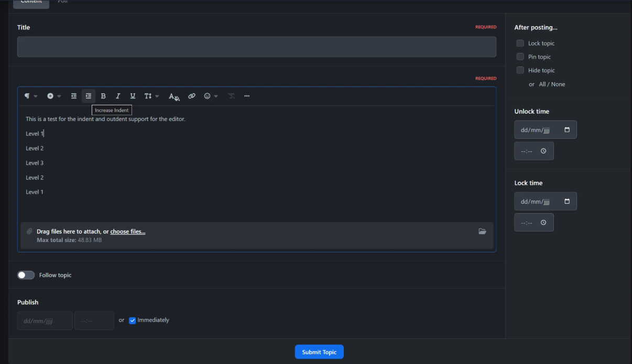Toggle italic formatting
Viewport: 632px width, 364px height.
pos(118,96)
